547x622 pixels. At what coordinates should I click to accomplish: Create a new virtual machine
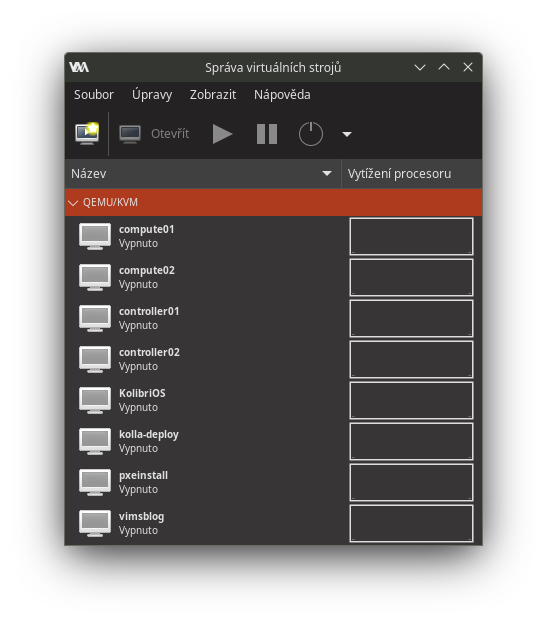coord(87,134)
